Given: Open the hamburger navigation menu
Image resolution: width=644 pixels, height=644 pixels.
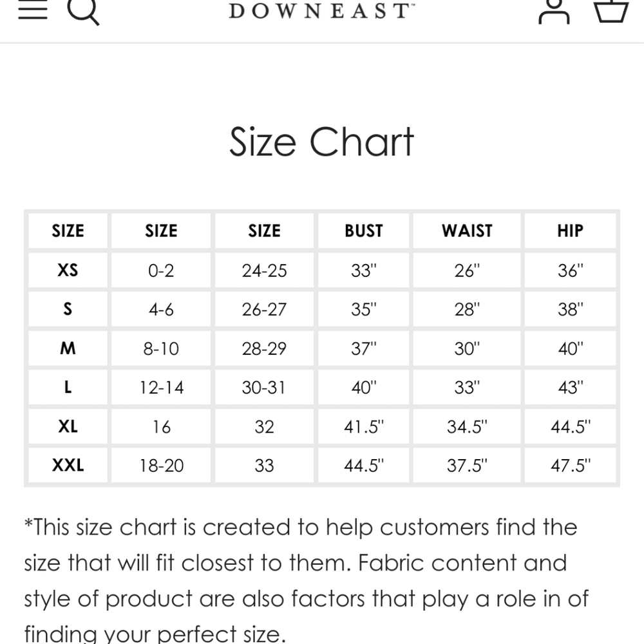Looking at the screenshot, I should pyautogui.click(x=32, y=9).
